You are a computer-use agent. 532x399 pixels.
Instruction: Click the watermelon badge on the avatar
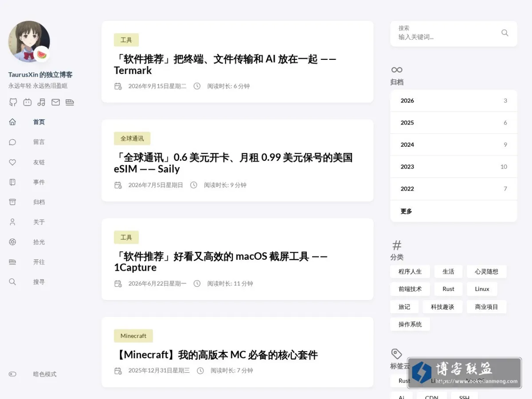[42, 55]
